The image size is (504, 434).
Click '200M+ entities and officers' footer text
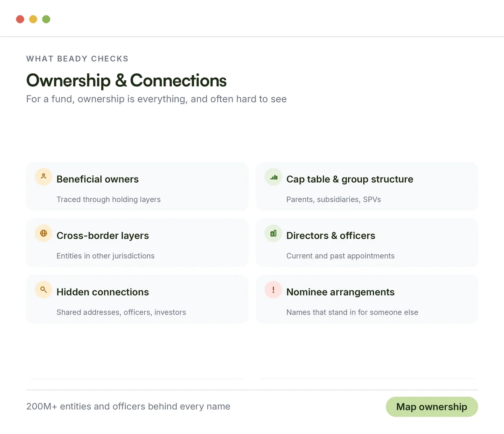[128, 406]
